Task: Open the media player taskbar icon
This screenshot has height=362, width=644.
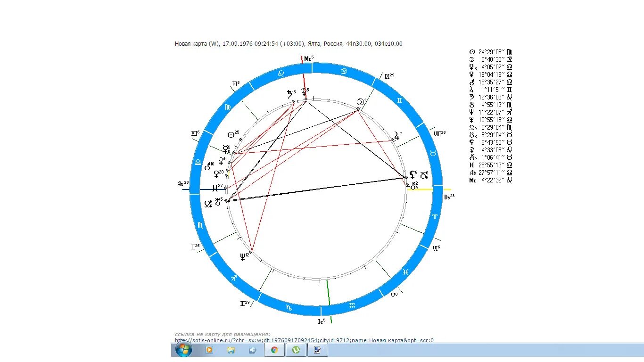Action: pos(209,350)
